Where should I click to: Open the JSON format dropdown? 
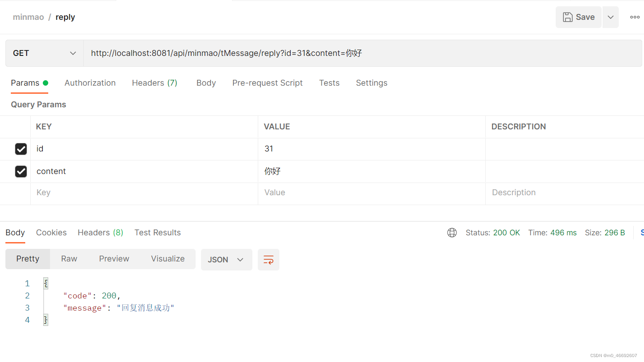pyautogui.click(x=226, y=260)
